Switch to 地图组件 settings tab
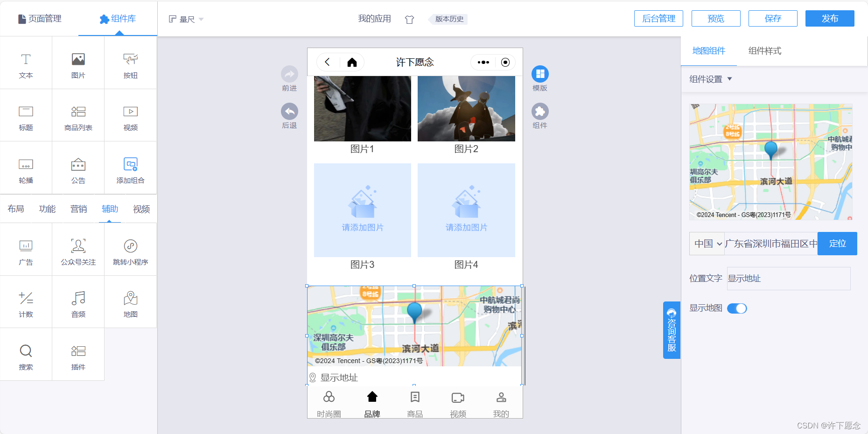This screenshot has height=434, width=868. point(709,51)
